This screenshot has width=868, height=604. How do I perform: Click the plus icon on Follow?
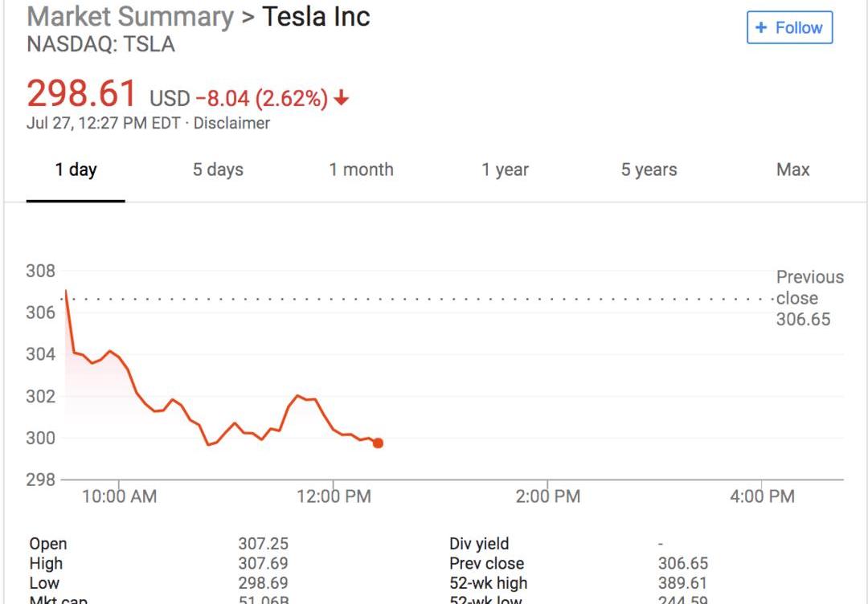coord(761,28)
